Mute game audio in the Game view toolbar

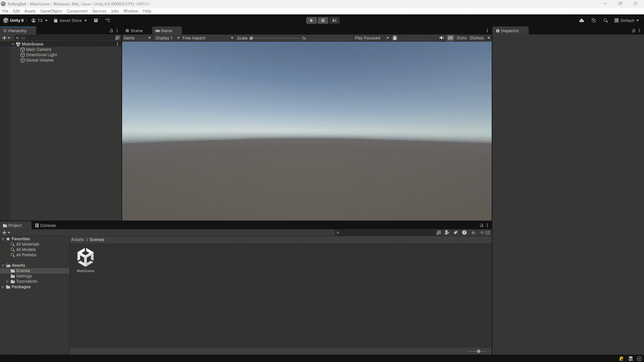(x=442, y=38)
